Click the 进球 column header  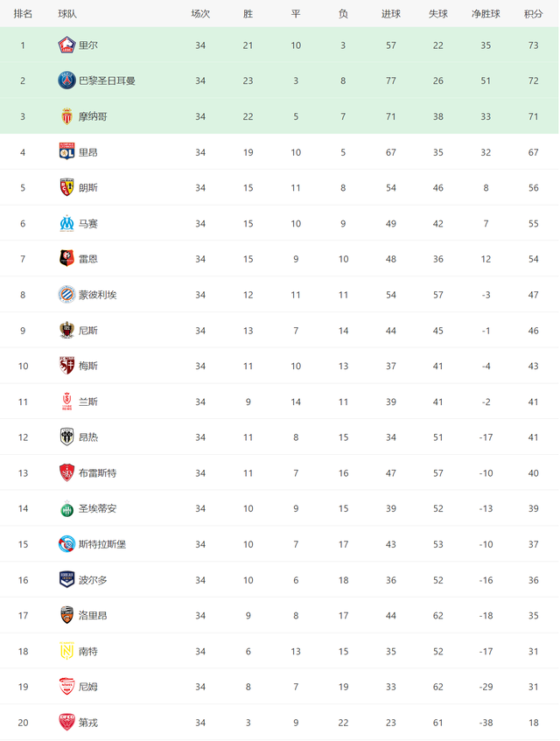click(x=391, y=14)
